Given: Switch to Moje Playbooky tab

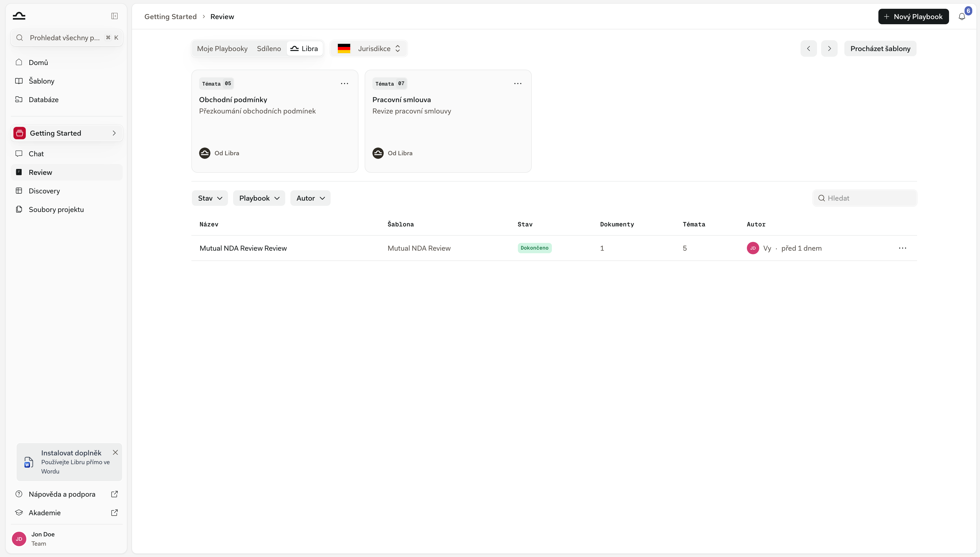Looking at the screenshot, I should click(x=222, y=48).
